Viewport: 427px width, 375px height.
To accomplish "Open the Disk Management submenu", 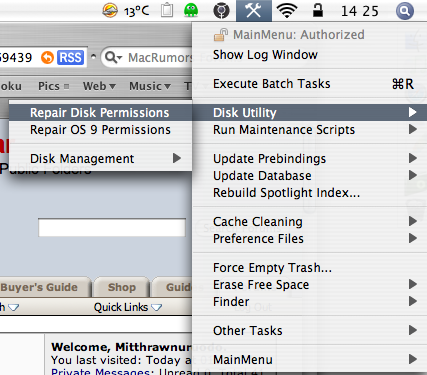I will pyautogui.click(x=100, y=159).
